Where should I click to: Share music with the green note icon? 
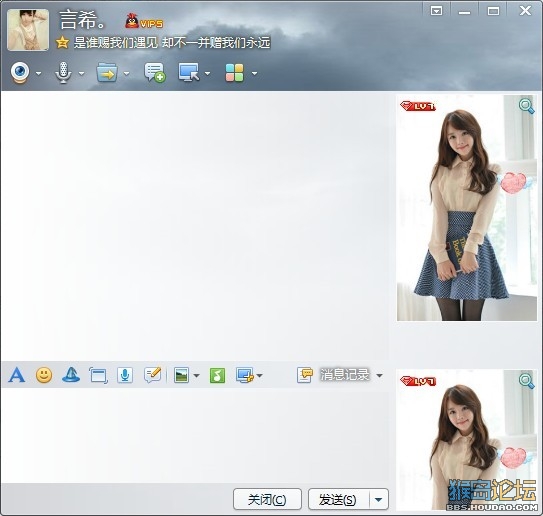tap(217, 375)
